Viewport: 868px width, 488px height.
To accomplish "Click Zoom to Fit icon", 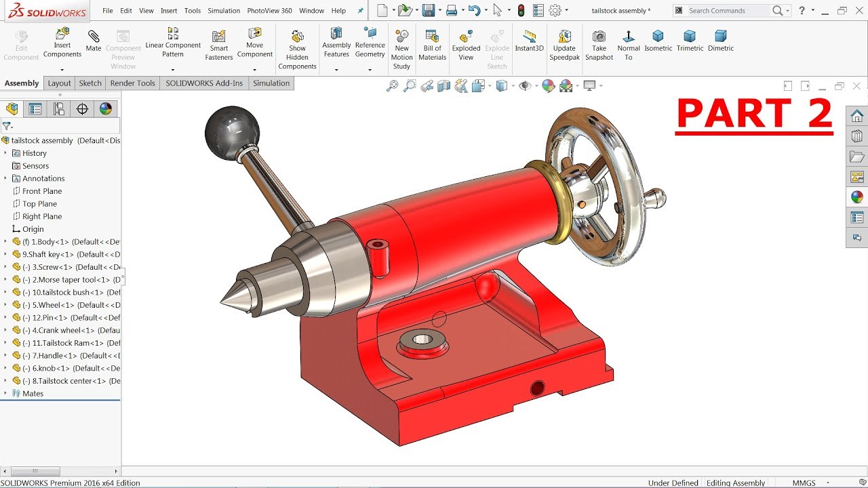I will pyautogui.click(x=392, y=85).
